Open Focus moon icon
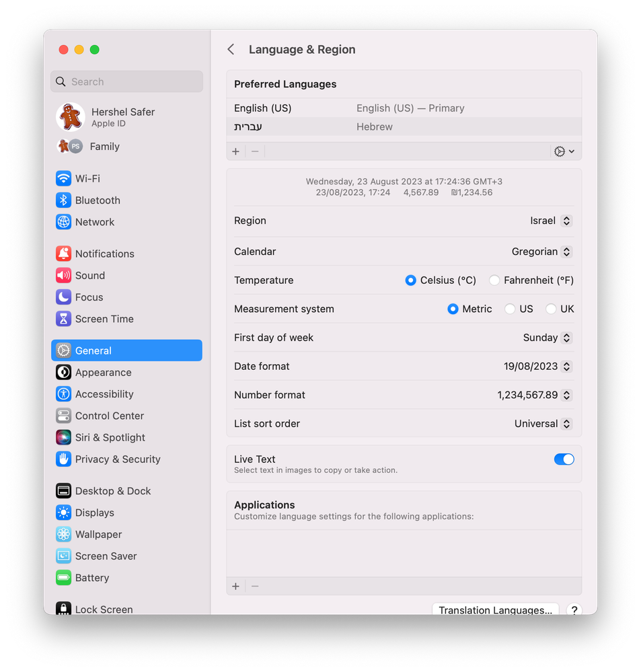 coord(63,297)
